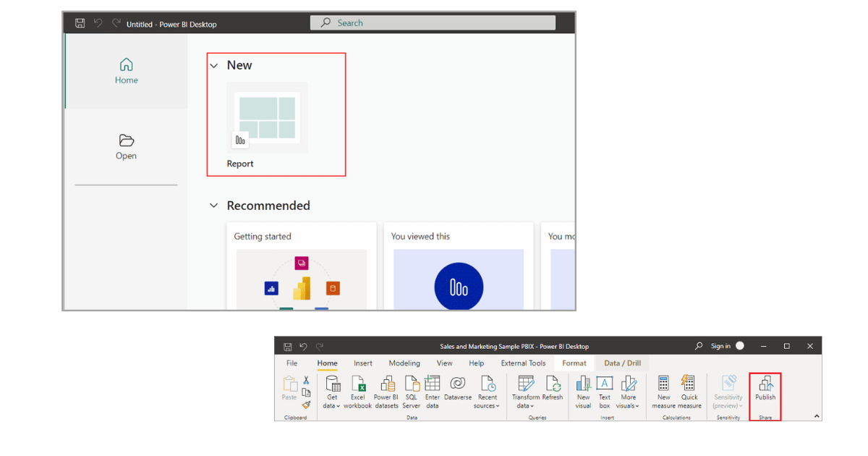
Task: Insert a New visual
Action: pos(584,392)
